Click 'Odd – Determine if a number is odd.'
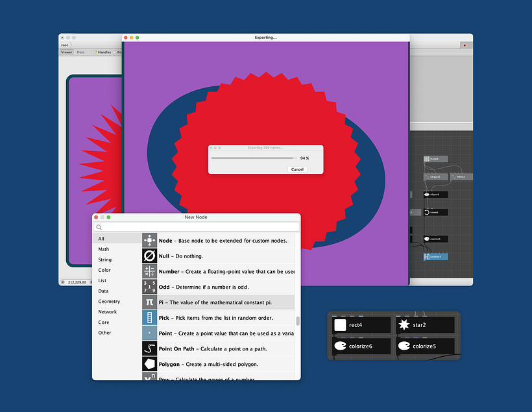 pos(204,287)
